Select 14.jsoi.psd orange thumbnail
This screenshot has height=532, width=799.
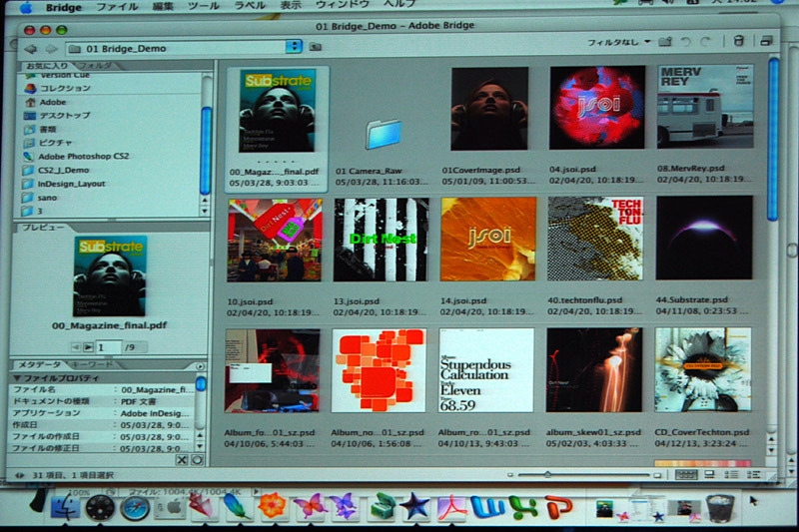click(488, 239)
